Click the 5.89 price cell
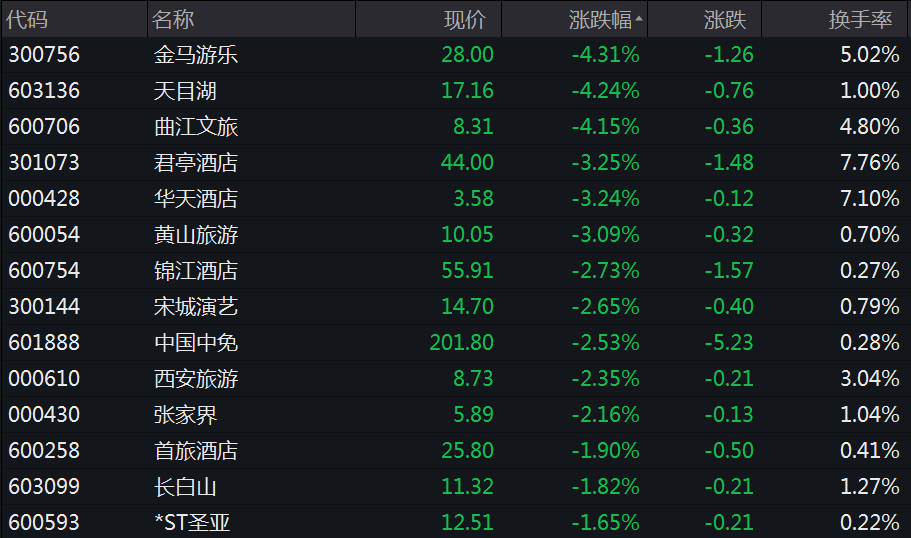The height and width of the screenshot is (538, 911). (473, 415)
